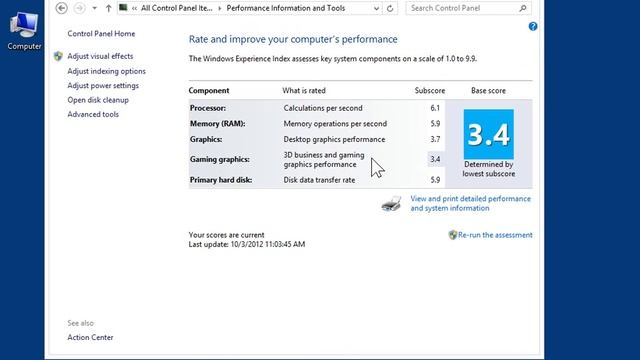Select the Graphics row label
The width and height of the screenshot is (640, 360).
click(x=206, y=140)
